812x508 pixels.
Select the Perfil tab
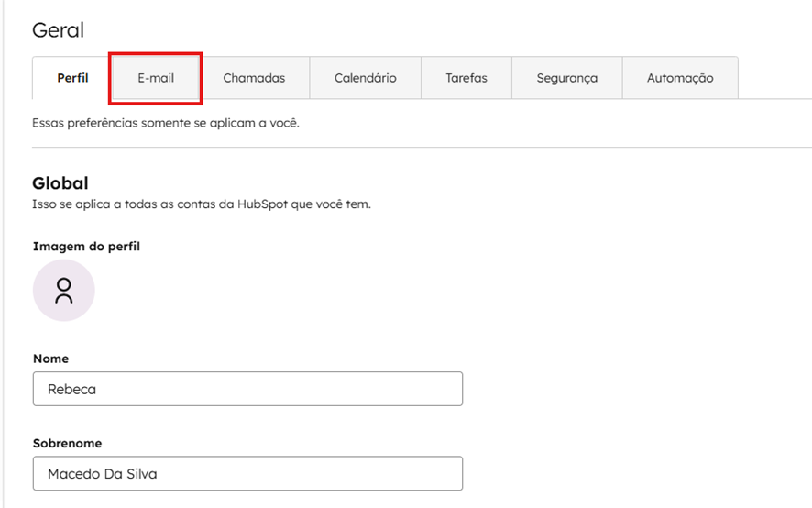pyautogui.click(x=72, y=78)
